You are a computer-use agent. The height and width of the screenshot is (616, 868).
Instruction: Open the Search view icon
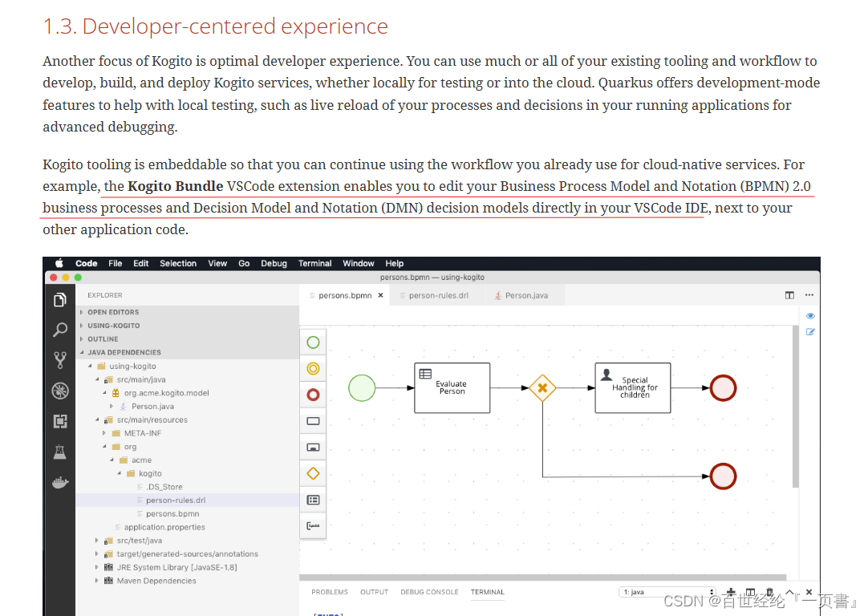tap(60, 330)
